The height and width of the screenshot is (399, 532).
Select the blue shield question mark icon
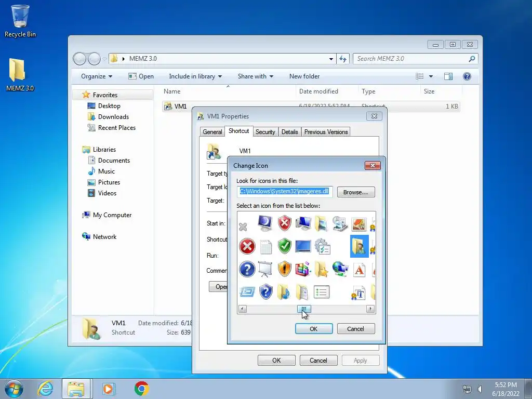pyautogui.click(x=265, y=292)
